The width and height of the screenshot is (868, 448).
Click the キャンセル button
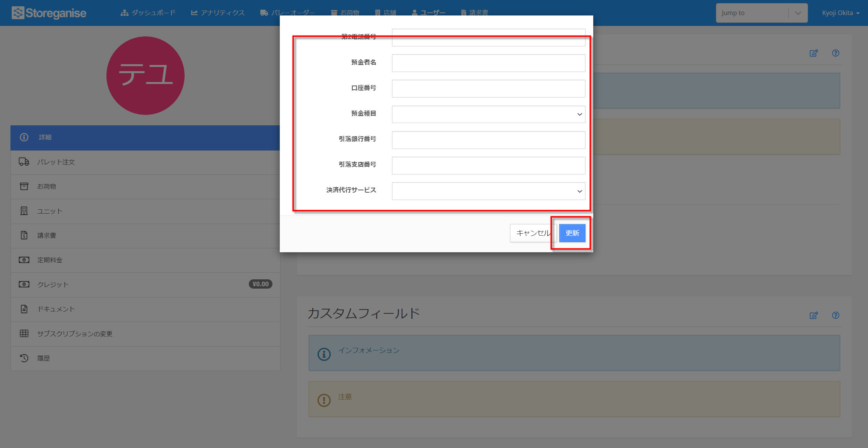coord(533,233)
